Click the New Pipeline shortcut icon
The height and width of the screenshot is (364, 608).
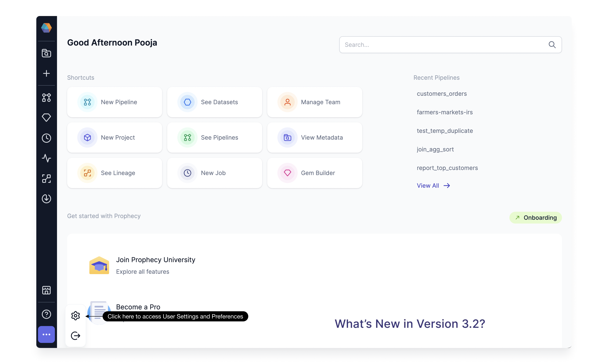click(87, 102)
